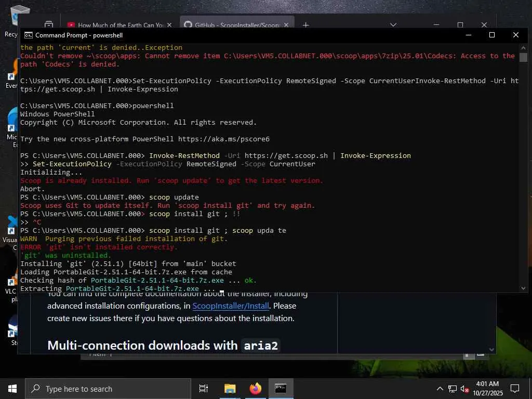Click the 'Installing git (2.51.1)' output line
Screen dimensions: 532x399
(x=128, y=263)
